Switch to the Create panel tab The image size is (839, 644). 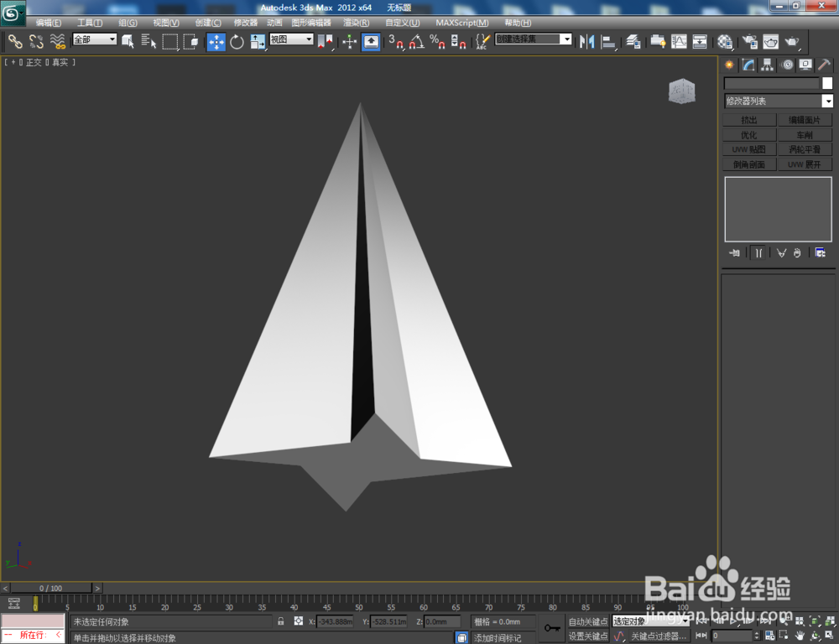click(x=729, y=65)
